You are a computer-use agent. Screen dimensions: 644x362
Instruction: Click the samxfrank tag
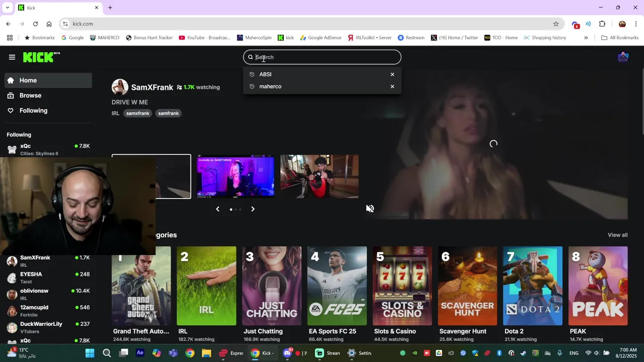tap(138, 114)
